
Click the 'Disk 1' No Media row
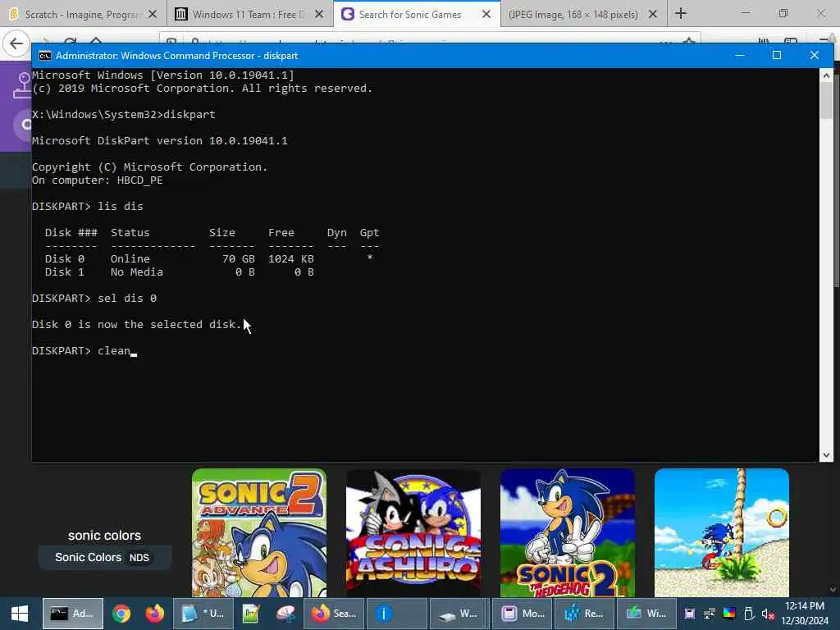point(180,272)
